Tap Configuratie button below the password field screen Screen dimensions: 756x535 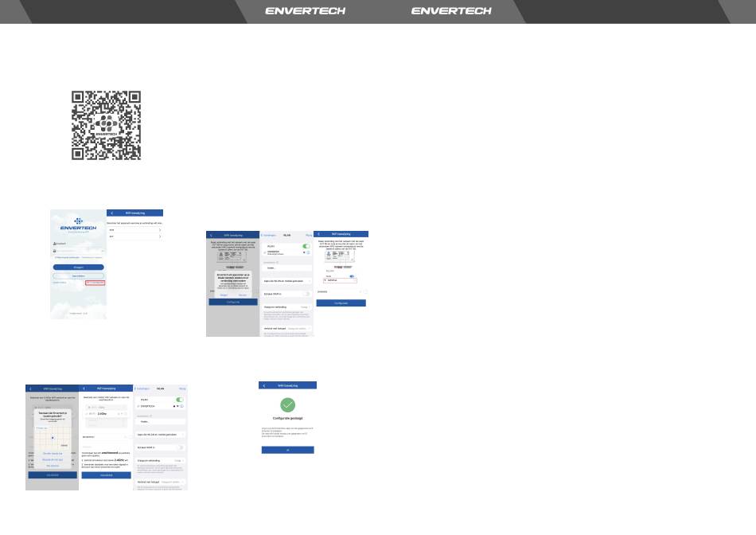pyautogui.click(x=341, y=303)
